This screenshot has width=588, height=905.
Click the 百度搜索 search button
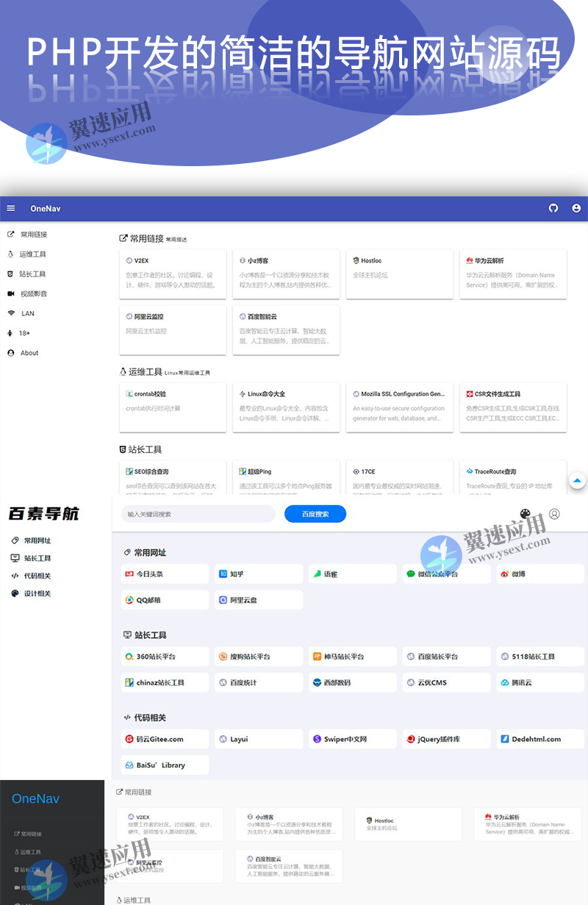[x=315, y=514]
